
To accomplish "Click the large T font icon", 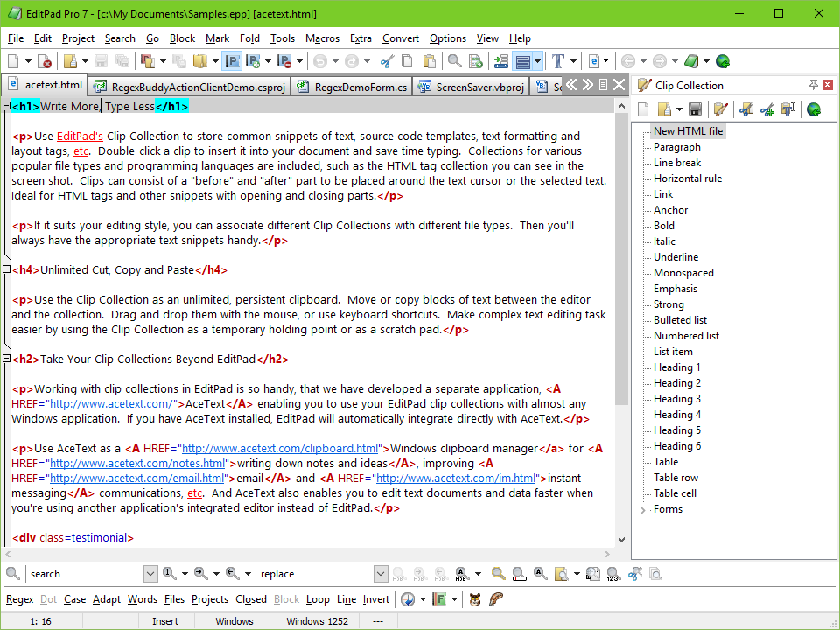I will click(x=557, y=61).
